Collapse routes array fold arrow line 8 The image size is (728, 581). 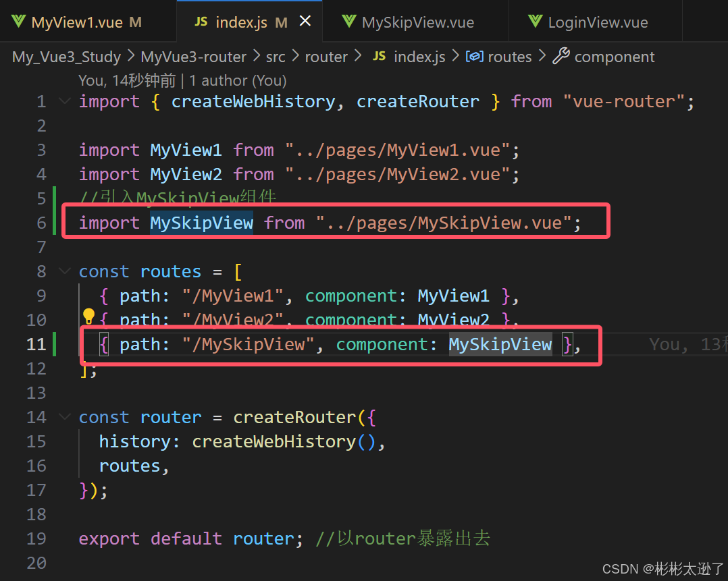[x=65, y=271]
